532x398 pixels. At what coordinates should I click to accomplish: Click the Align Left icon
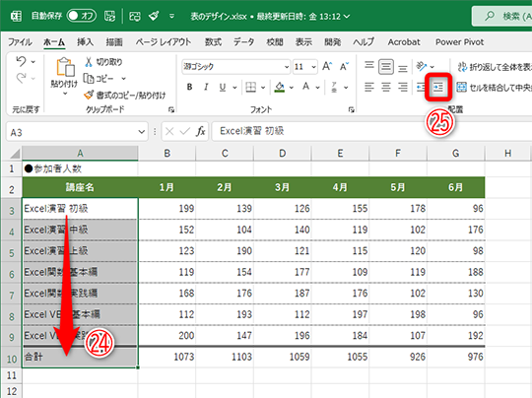[369, 88]
